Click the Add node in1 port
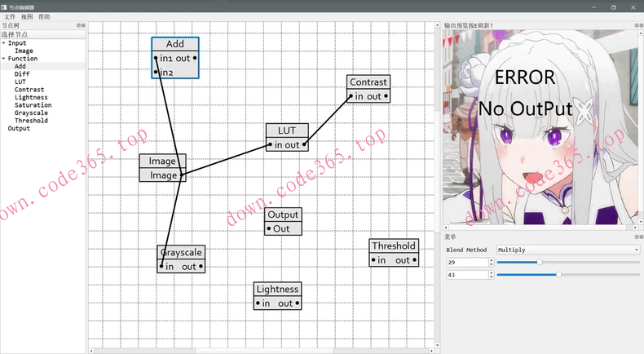Image resolution: width=644 pixels, height=354 pixels. point(156,58)
